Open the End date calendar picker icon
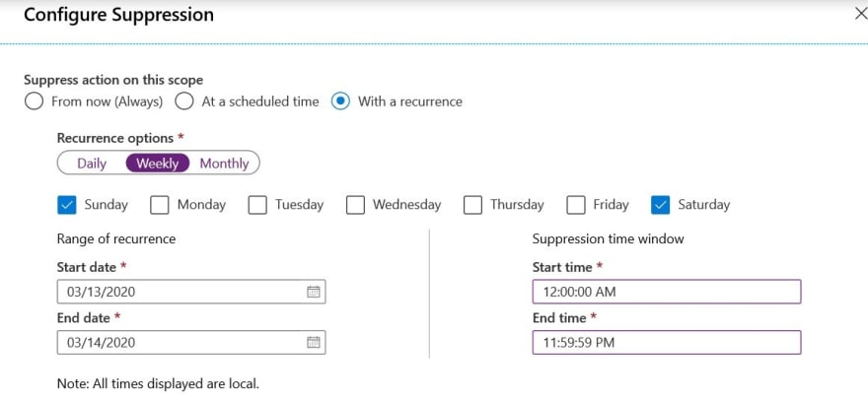Image resolution: width=868 pixels, height=401 pixels. click(x=314, y=342)
